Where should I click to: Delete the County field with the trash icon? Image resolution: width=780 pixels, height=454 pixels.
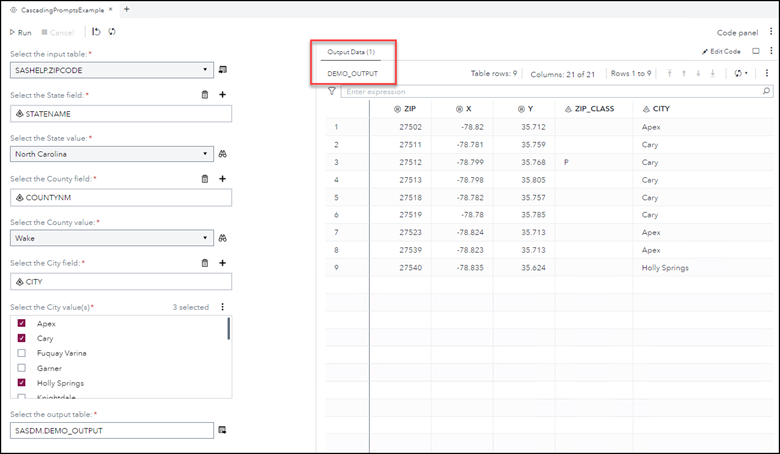(204, 179)
